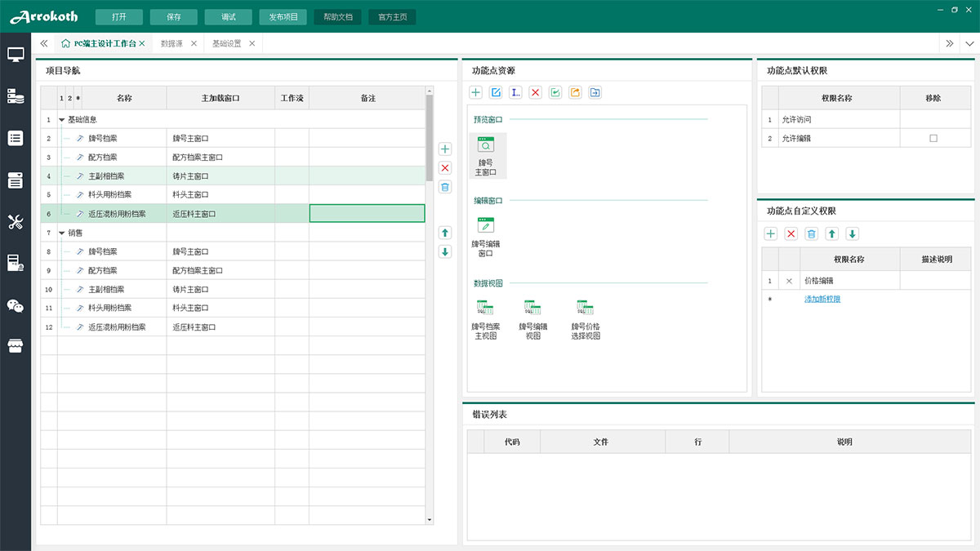Viewport: 980px width, 551px height.
Task: Delete resource with red X in 功能点资源 toolbar
Action: tap(536, 92)
